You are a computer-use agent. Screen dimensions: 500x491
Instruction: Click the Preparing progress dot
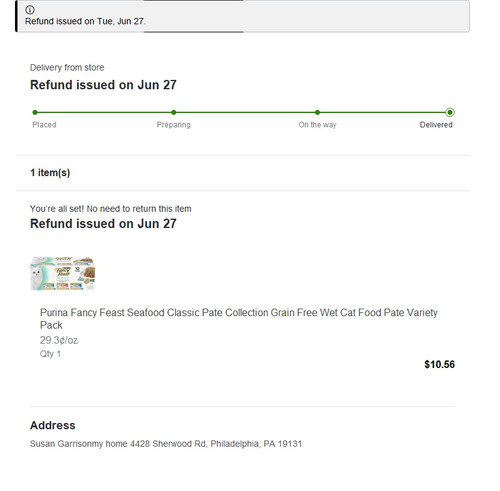(174, 112)
